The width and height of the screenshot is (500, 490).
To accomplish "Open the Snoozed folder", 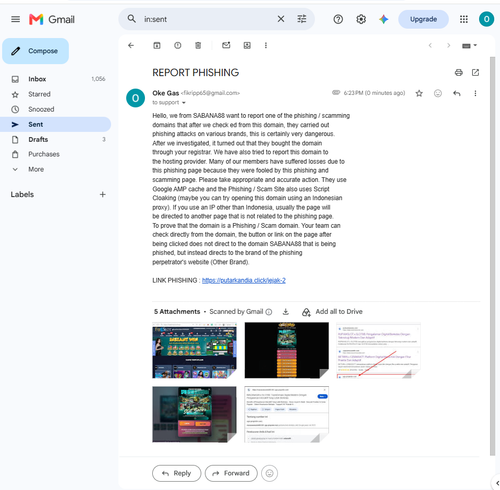I will (x=56, y=109).
